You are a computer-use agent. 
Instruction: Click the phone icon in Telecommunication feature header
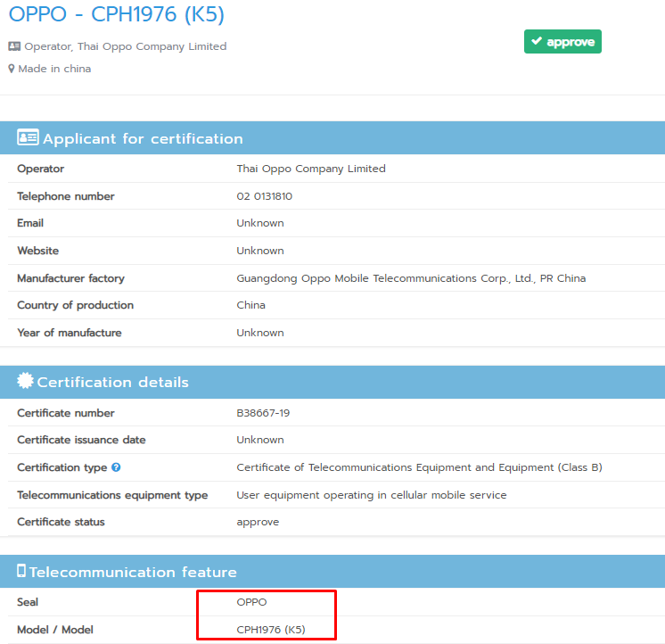(x=21, y=571)
